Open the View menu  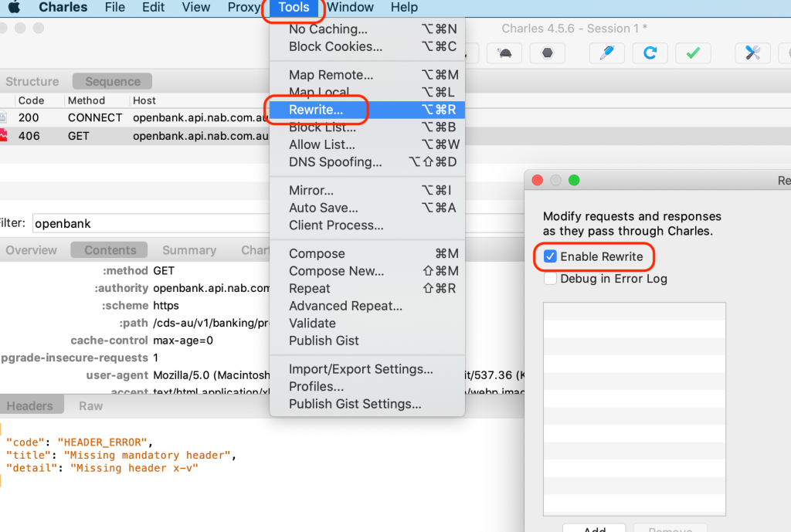tap(195, 7)
